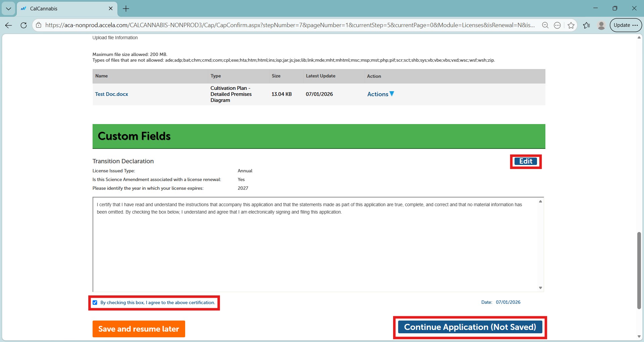The height and width of the screenshot is (342, 644).
Task: Click the page vertical scrollbar thumb
Action: pyautogui.click(x=639, y=270)
